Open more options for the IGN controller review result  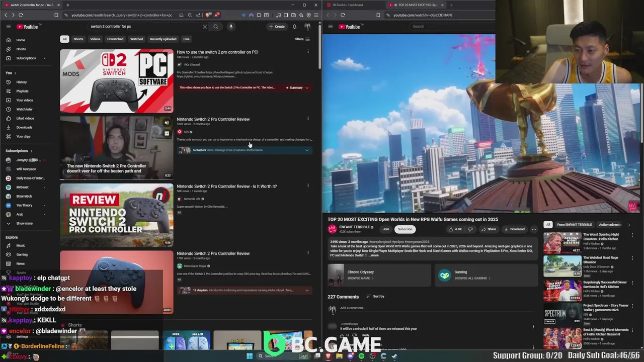[x=308, y=119]
